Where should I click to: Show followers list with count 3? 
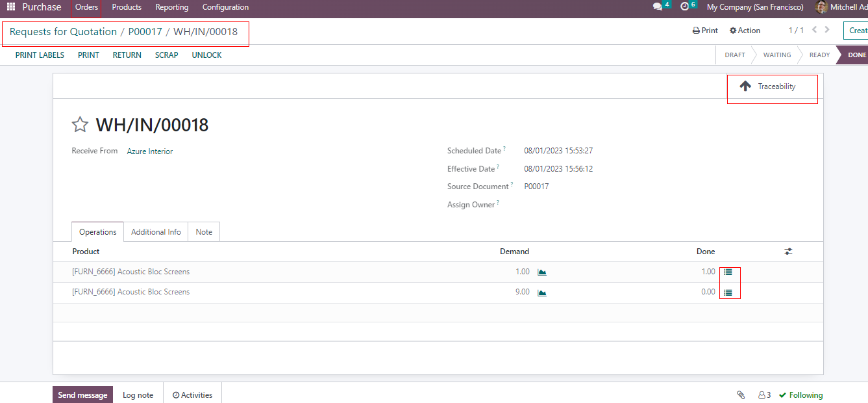[x=764, y=395]
